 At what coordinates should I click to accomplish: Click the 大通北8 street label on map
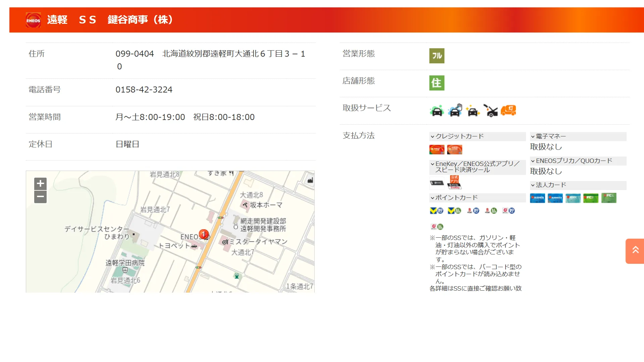pyautogui.click(x=252, y=195)
